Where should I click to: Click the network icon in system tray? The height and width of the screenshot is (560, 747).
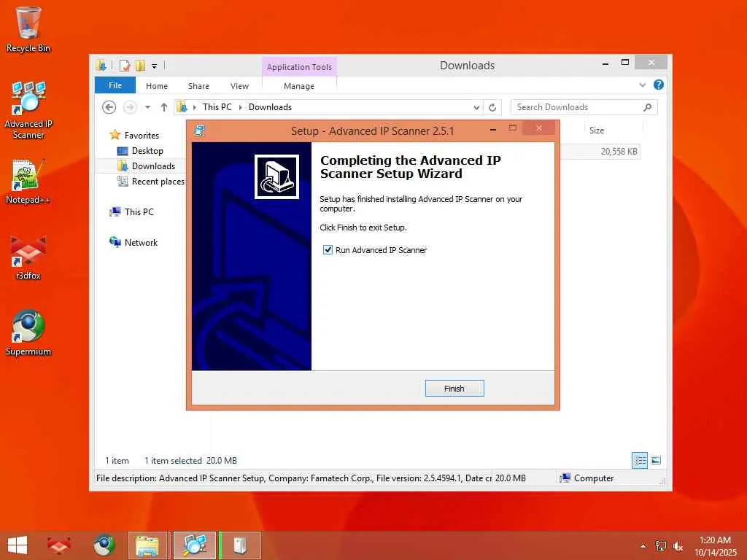[660, 546]
